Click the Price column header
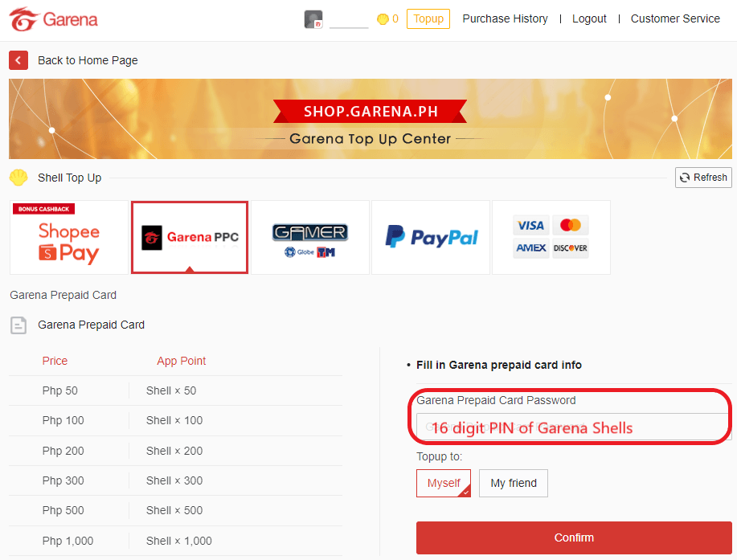This screenshot has width=737, height=560. [55, 361]
